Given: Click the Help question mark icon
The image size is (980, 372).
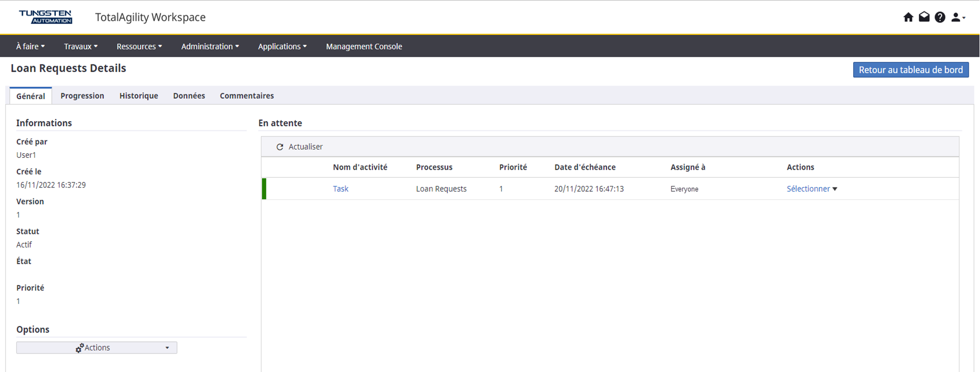Looking at the screenshot, I should pos(940,17).
